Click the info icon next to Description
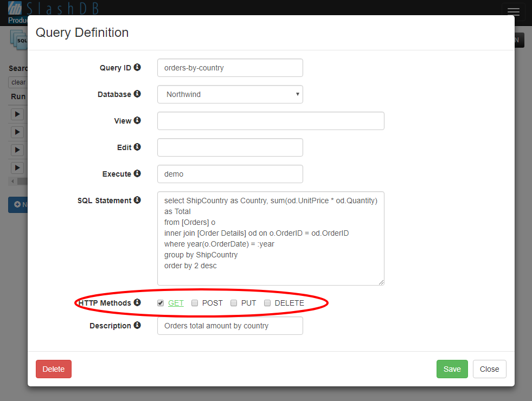This screenshot has width=532, height=401. tap(137, 325)
